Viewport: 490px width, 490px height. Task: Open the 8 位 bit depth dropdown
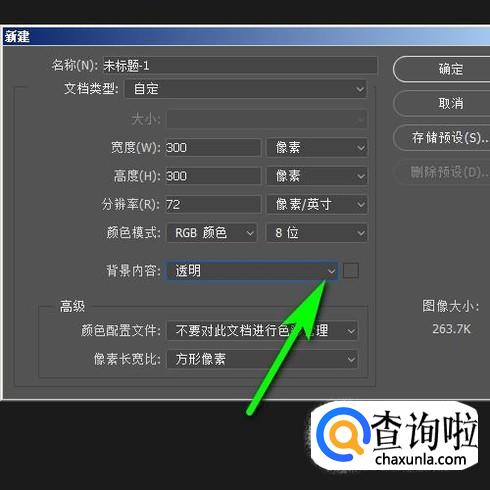click(317, 233)
